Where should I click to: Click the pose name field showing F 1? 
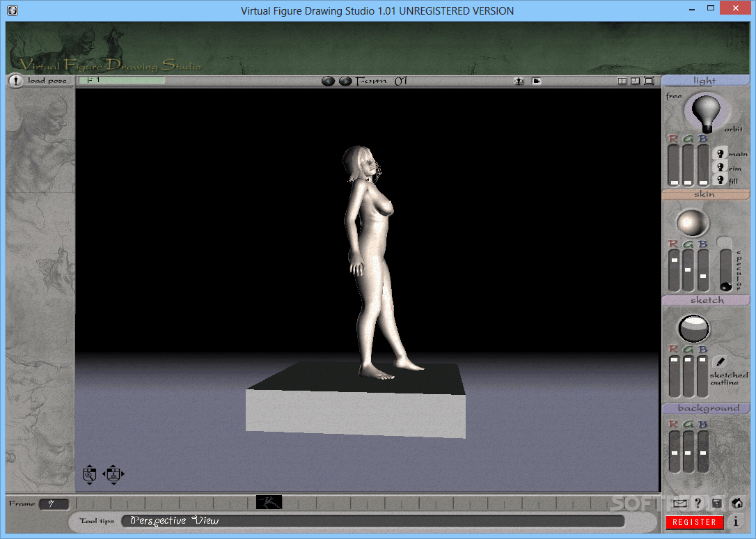coord(122,80)
